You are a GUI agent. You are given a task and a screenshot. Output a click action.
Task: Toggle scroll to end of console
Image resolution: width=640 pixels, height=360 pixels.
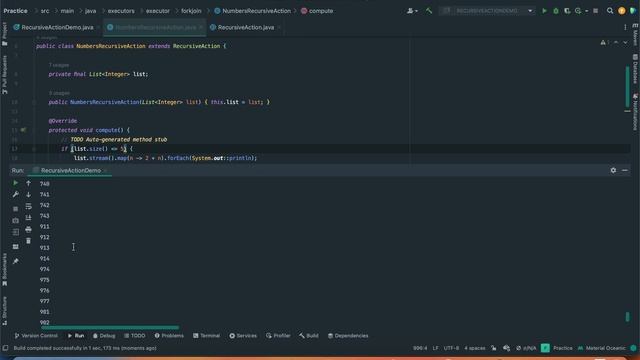tap(29, 218)
